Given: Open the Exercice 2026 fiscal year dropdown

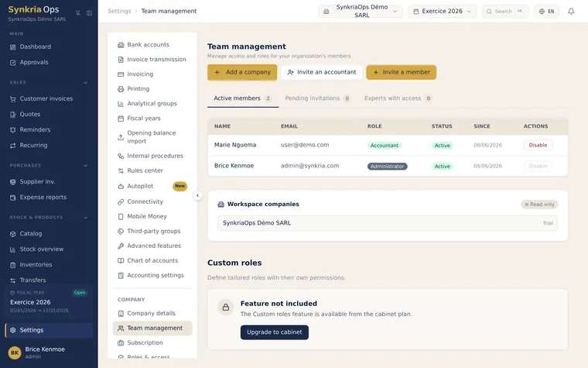Looking at the screenshot, I should [x=442, y=12].
